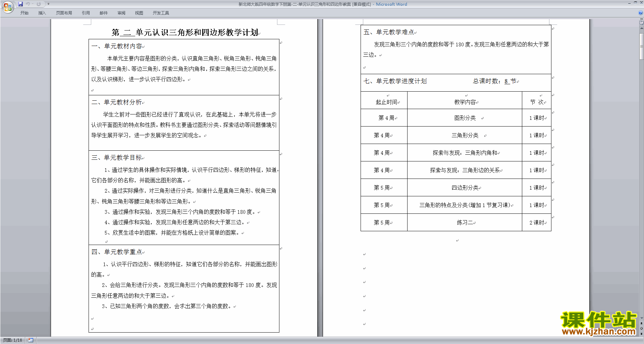Screen dimensions: 644x344
Task: Open the round Office button menu
Action: point(7,7)
